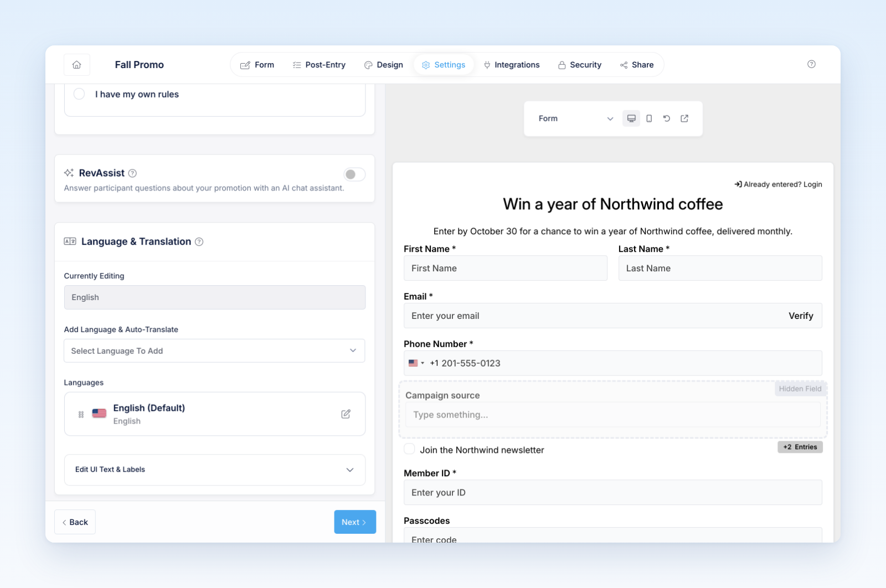The image size is (886, 588).
Task: Click the Language & Translation section icon
Action: point(70,241)
